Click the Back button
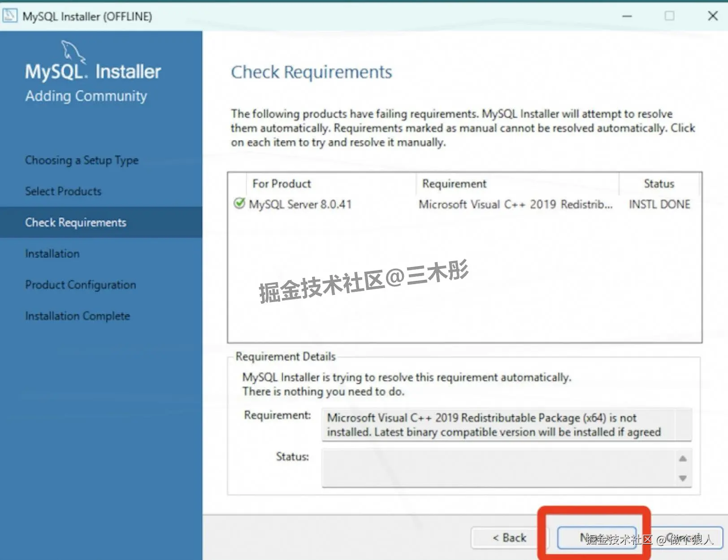The image size is (728, 560). tap(509, 537)
